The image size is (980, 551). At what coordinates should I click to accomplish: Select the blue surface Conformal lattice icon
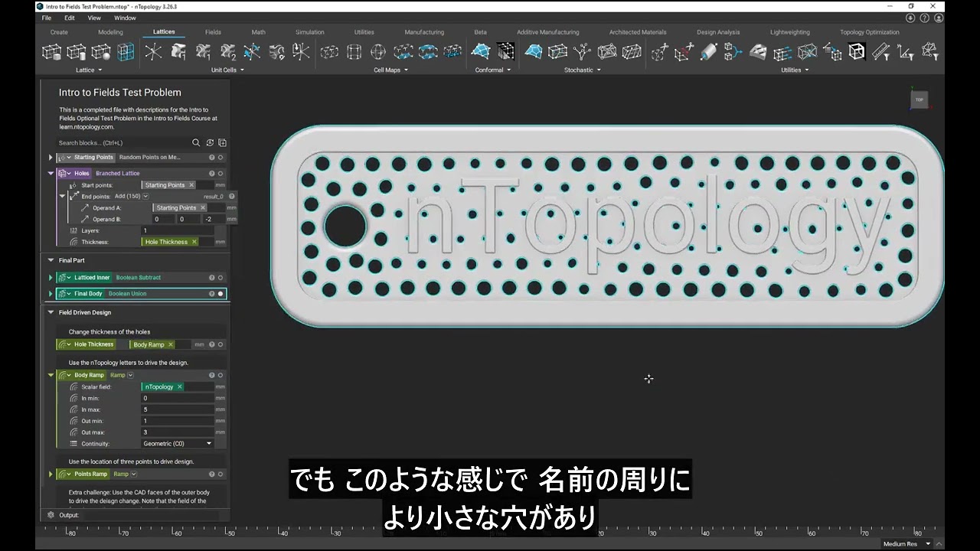(x=481, y=51)
